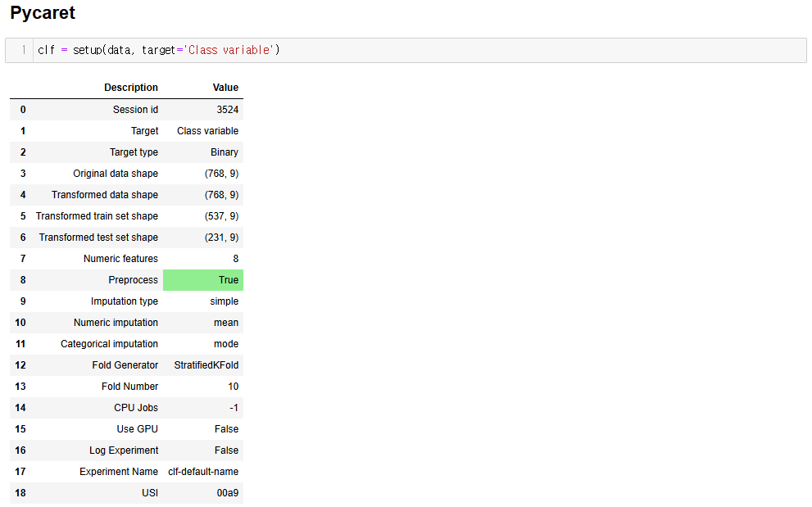Viewport: 812px width, 507px height.
Task: Select the CPU Jobs value -1
Action: coord(234,408)
